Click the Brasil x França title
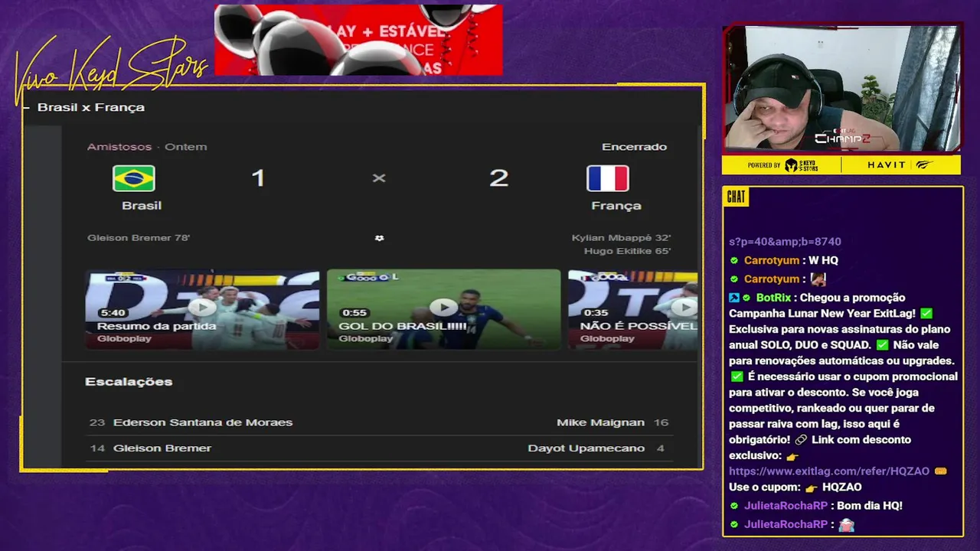This screenshot has width=980, height=551. (x=91, y=107)
